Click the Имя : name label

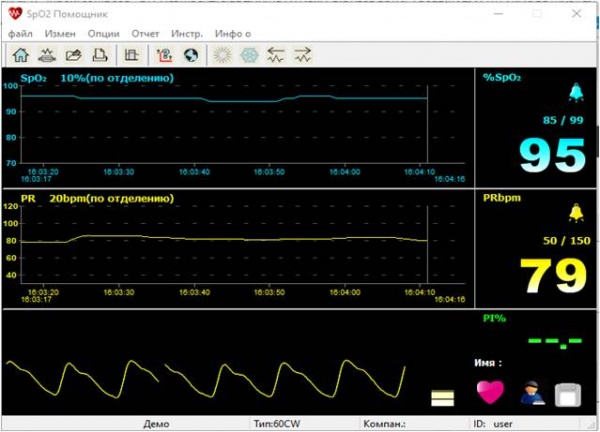click(488, 363)
